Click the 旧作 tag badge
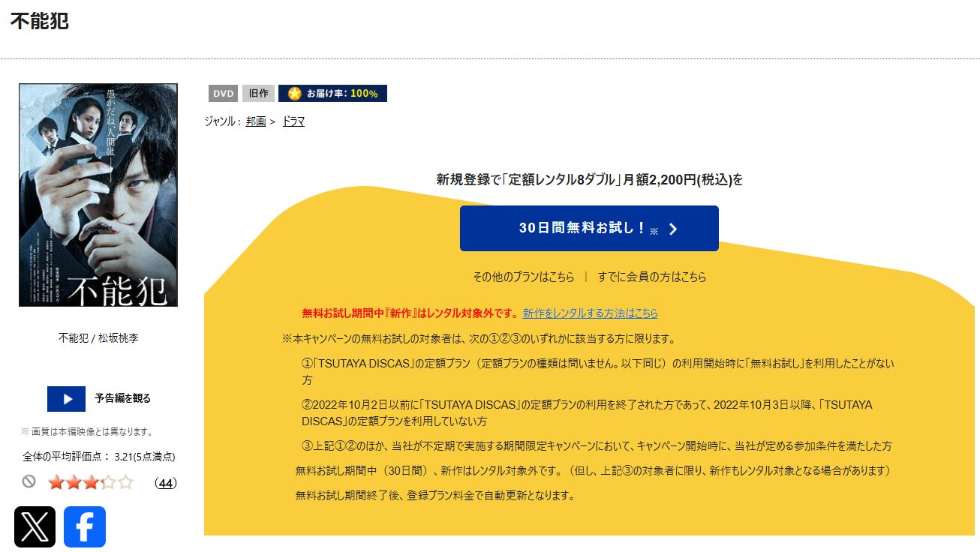The height and width of the screenshot is (552, 980). tap(258, 94)
